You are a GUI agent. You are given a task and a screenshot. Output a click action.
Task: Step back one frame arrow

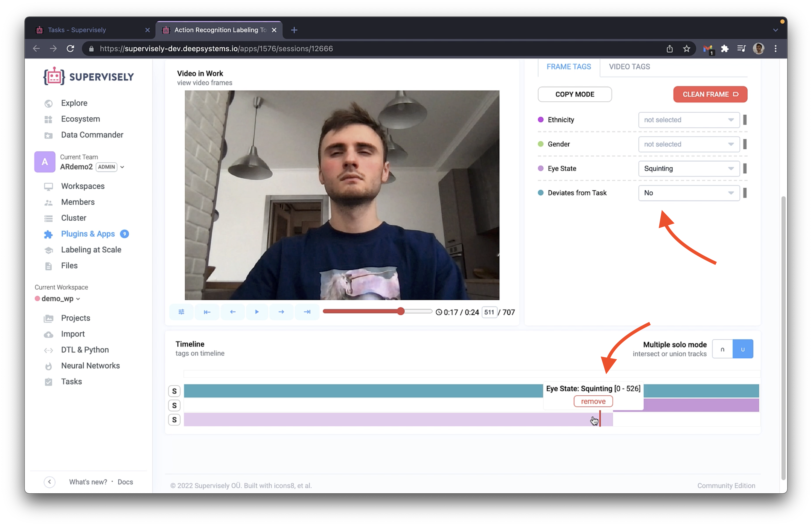[233, 312]
